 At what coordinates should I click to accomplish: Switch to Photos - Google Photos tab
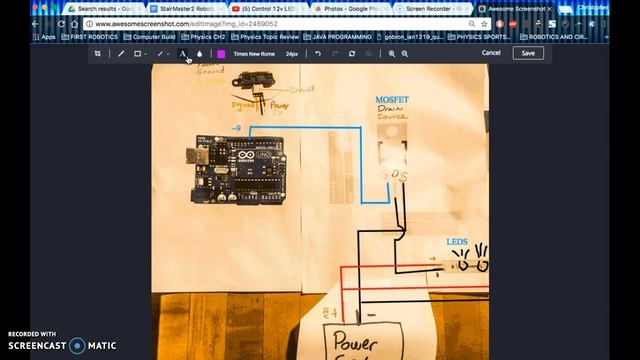[x=350, y=9]
